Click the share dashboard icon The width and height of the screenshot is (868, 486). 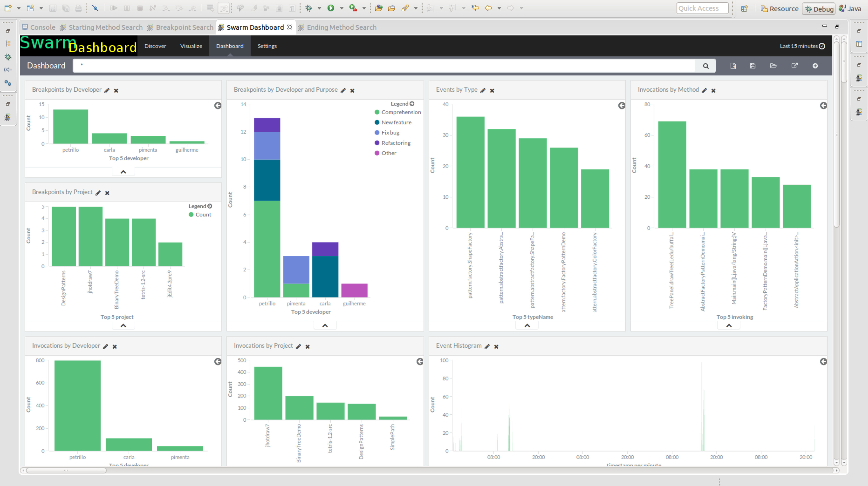(794, 66)
